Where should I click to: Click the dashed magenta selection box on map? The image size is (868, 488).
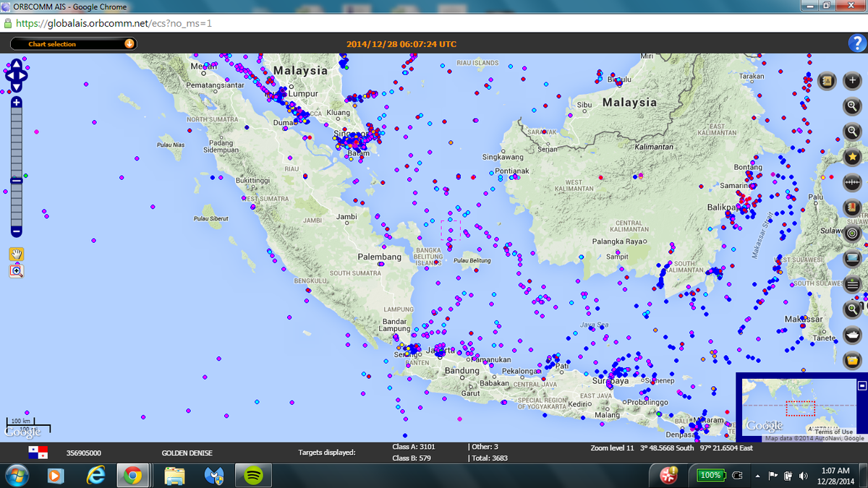tap(451, 230)
